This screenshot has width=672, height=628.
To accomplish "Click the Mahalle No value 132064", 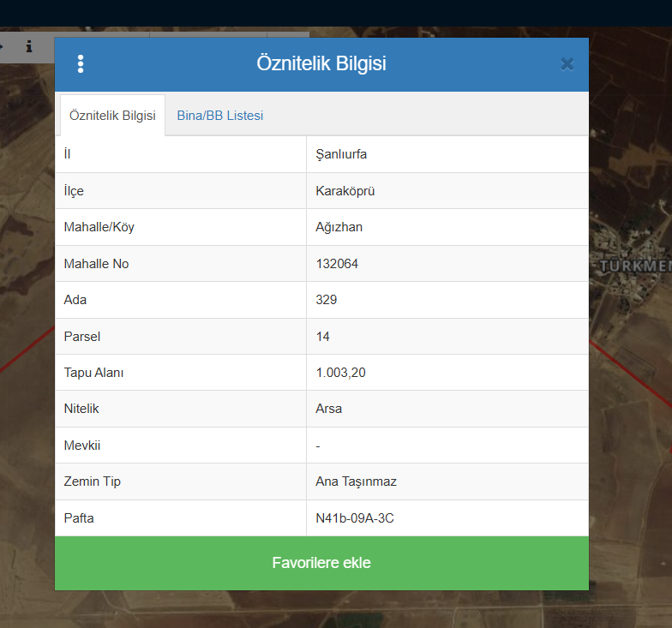I will pyautogui.click(x=337, y=264).
